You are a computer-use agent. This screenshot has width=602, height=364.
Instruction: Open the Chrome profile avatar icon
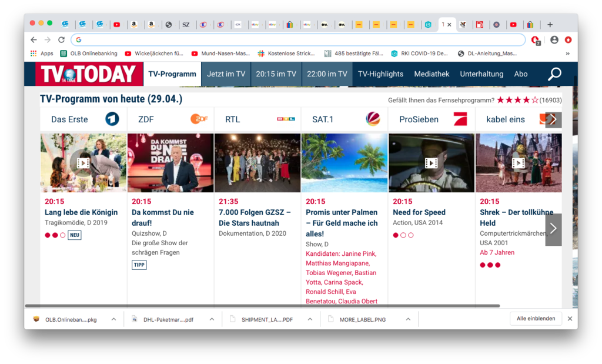pyautogui.click(x=554, y=39)
